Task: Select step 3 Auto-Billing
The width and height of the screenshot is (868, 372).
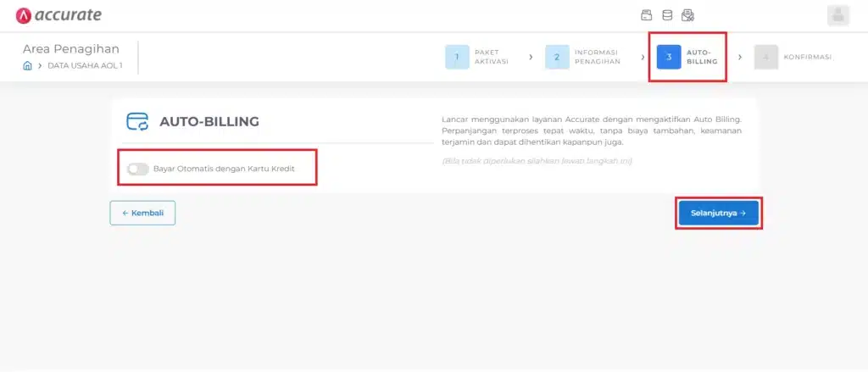Action: [x=687, y=57]
